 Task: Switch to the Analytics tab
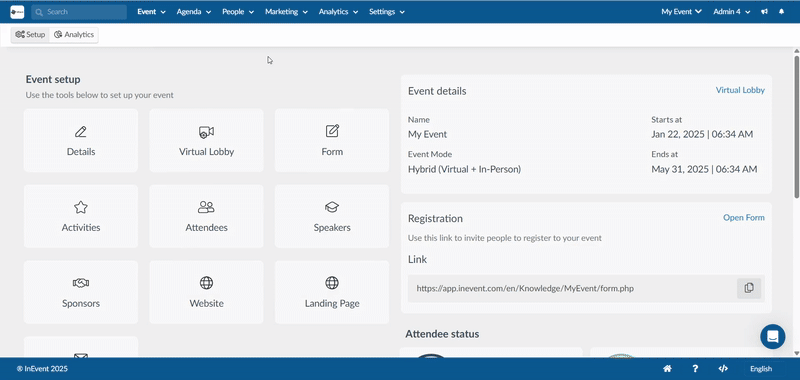74,35
